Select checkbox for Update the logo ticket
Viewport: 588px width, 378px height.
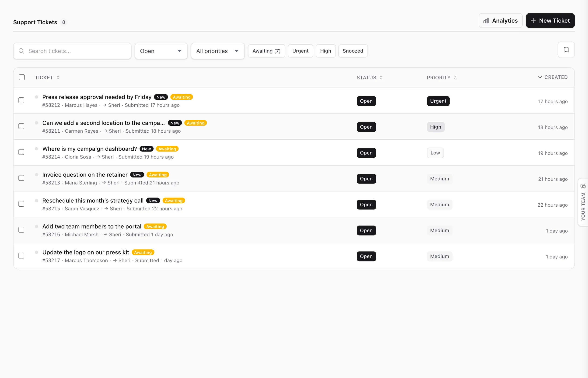pyautogui.click(x=22, y=256)
